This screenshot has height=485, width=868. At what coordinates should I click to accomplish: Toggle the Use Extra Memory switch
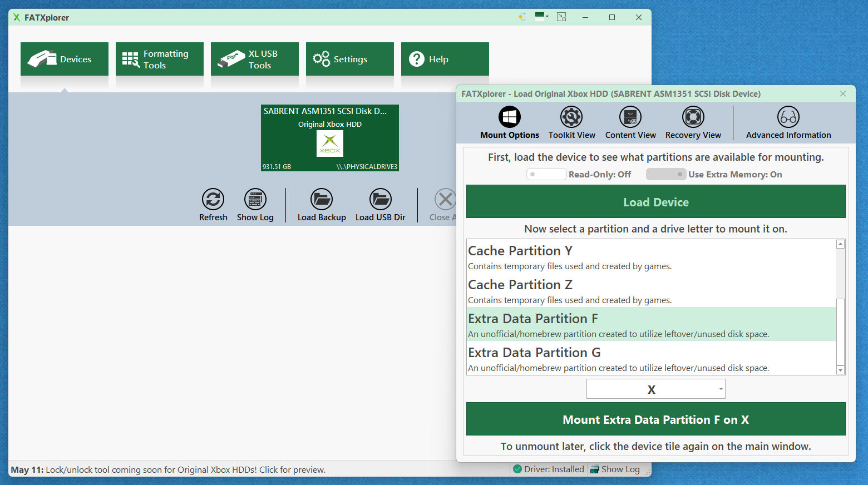point(665,175)
